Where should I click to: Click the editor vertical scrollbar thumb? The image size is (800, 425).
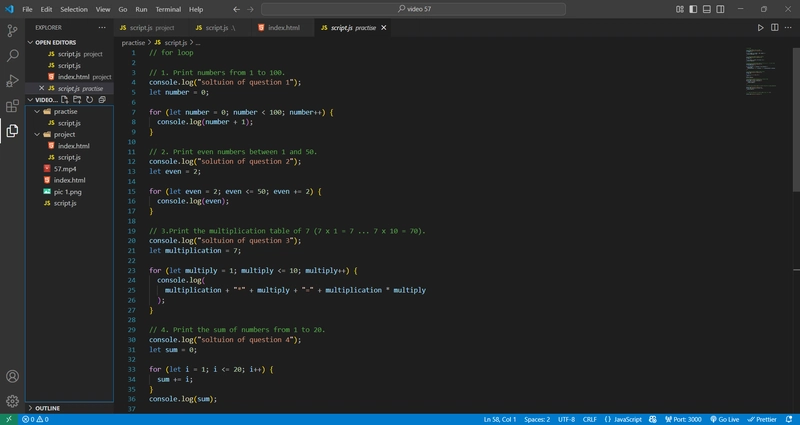click(796, 120)
